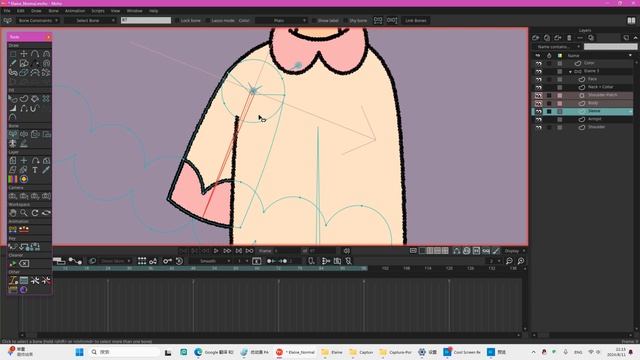
Task: Open Microsoft Edge from the taskbar
Action: click(198, 352)
